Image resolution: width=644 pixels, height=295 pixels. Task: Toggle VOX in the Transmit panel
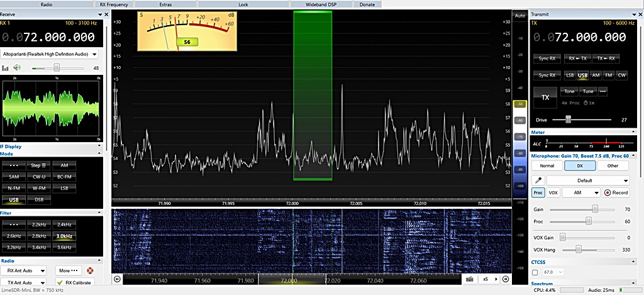pos(553,192)
